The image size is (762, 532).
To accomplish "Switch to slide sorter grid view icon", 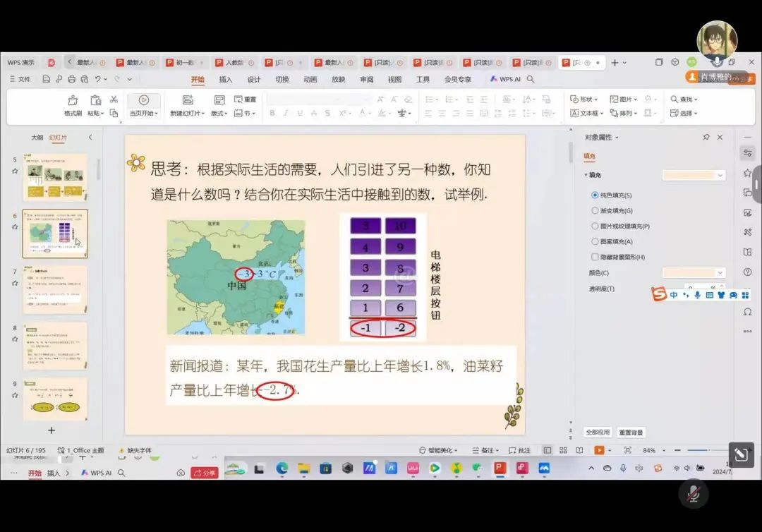I will point(563,450).
